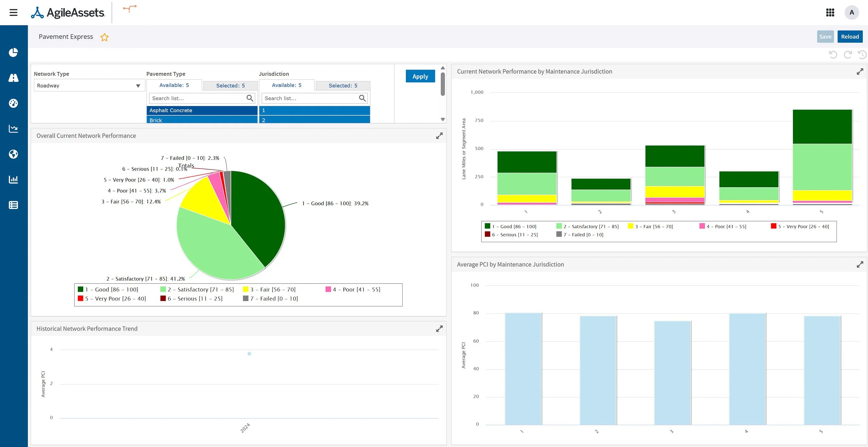Toggle pie legend 7 - Failed swatch
868x447 pixels.
(x=245, y=298)
